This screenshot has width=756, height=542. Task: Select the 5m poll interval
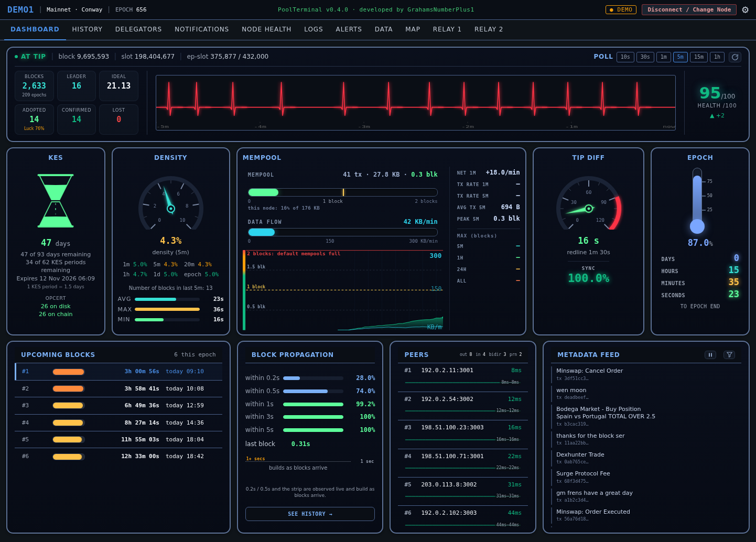(681, 57)
